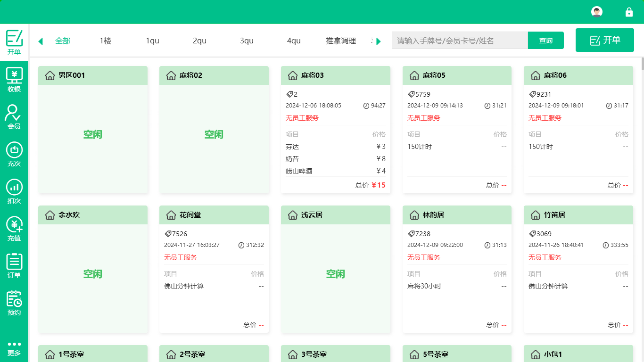Open the user avatar icon top right

tap(596, 12)
